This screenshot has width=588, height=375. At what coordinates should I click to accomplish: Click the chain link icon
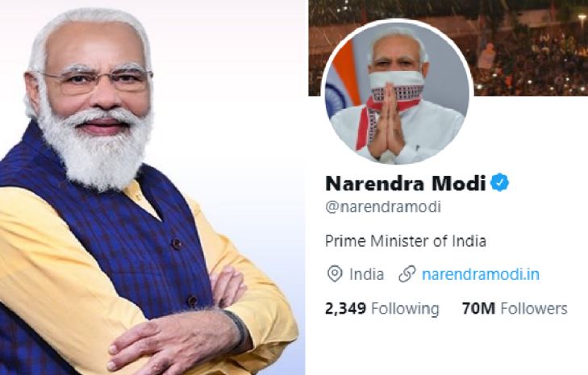coord(407,273)
